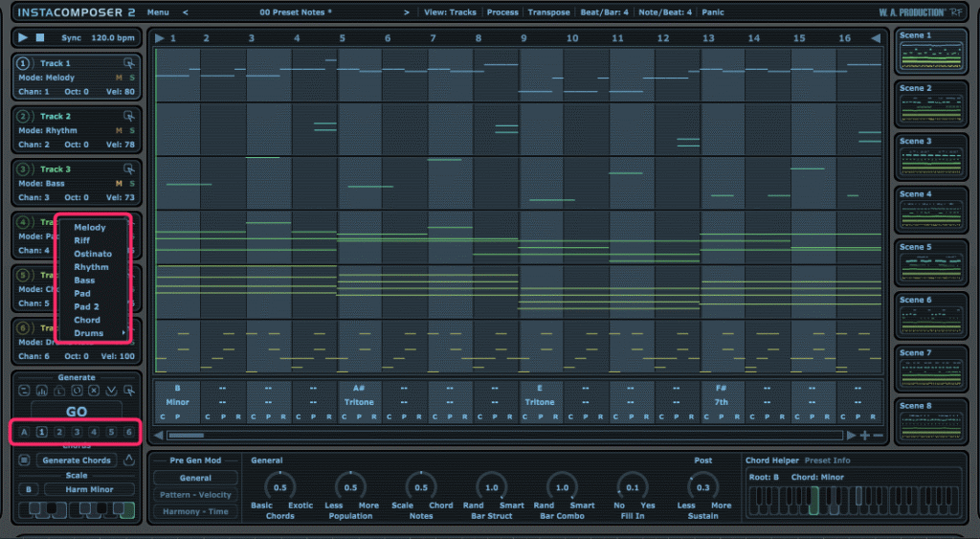Click Track 2's cursor select icon
Viewport: 980px width, 539px height.
[x=129, y=116]
